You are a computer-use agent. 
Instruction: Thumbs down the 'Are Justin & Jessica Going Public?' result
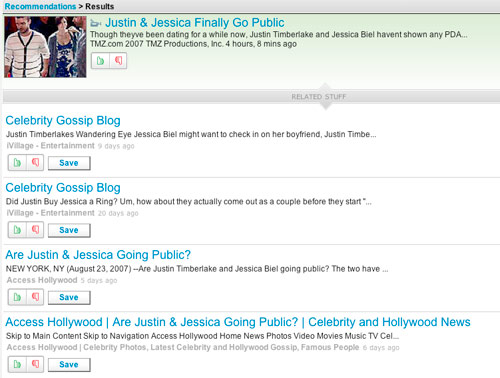coord(35,297)
